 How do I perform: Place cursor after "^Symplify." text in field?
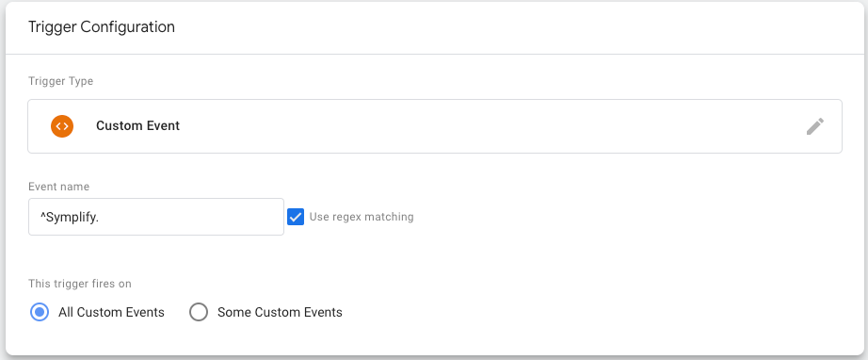tap(100, 217)
